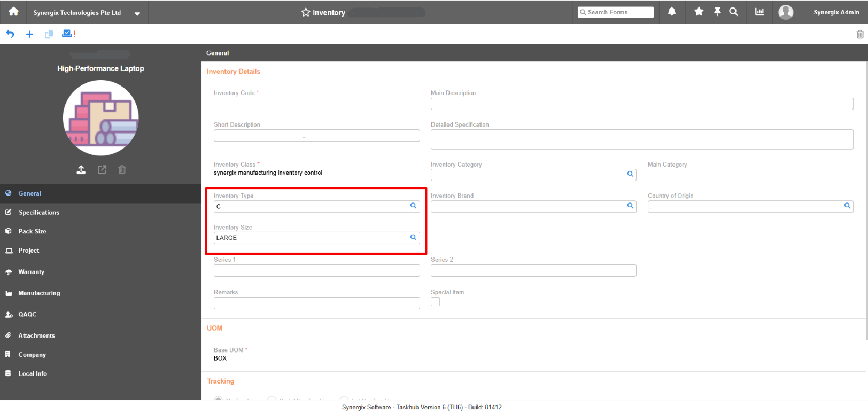
Task: Upload an image for the item
Action: pyautogui.click(x=81, y=170)
